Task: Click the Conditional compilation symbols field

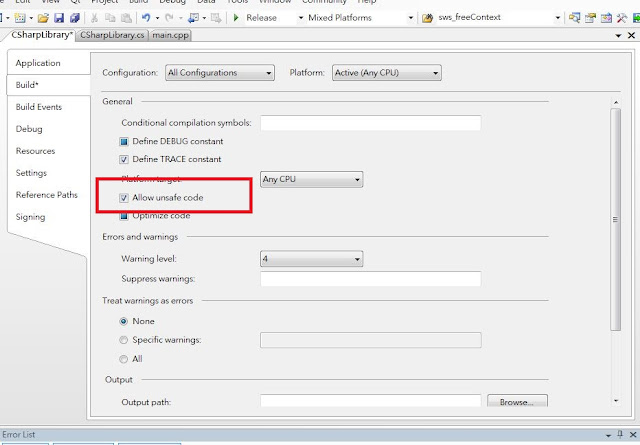Action: point(371,123)
